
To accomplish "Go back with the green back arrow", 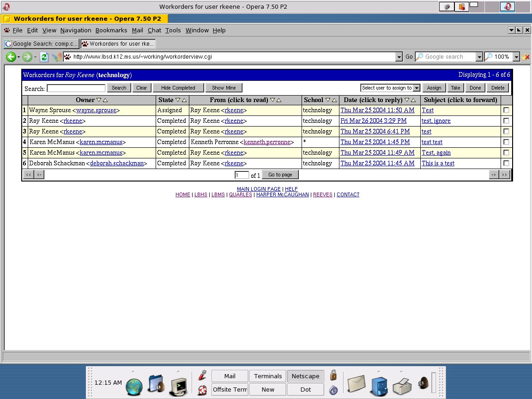I will (x=11, y=57).
